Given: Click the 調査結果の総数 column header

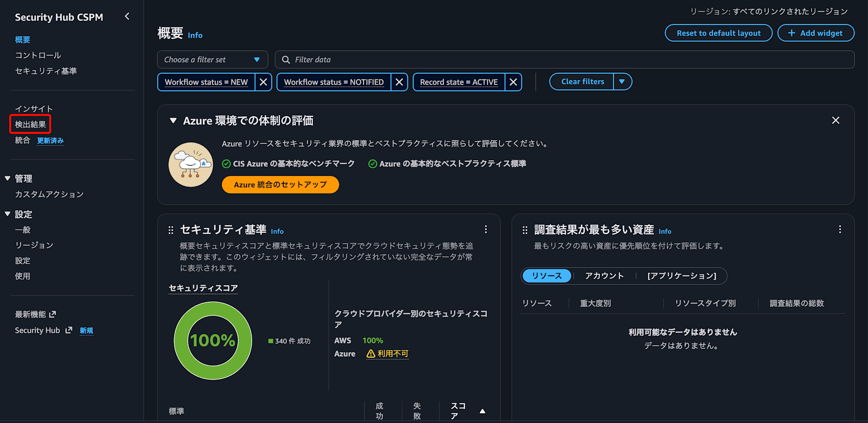Looking at the screenshot, I should point(797,303).
